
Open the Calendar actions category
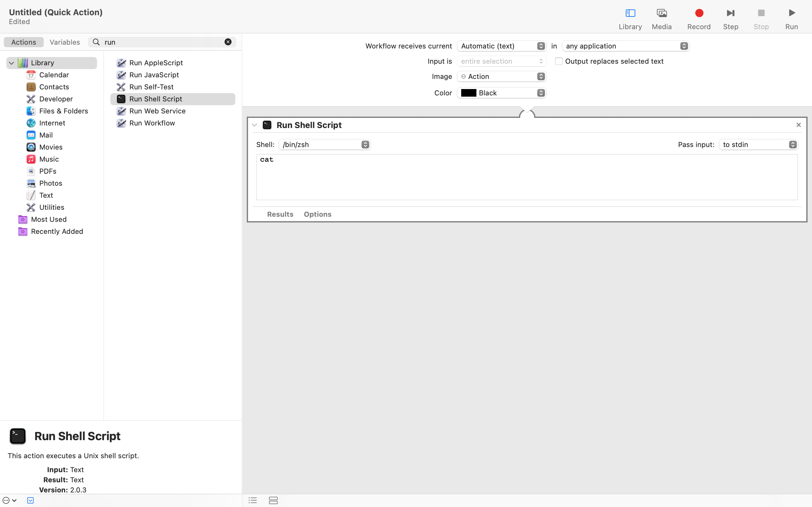54,75
